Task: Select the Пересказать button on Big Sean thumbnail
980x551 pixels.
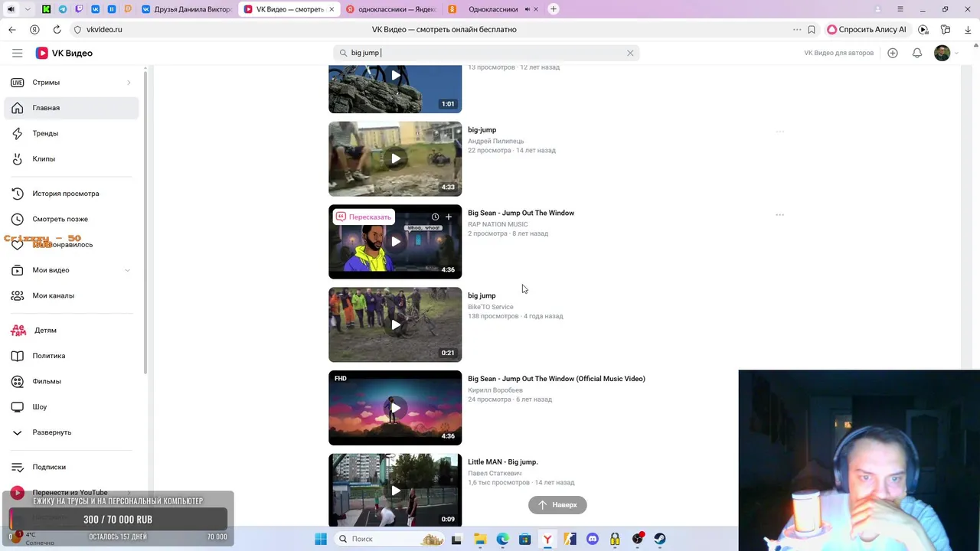Action: (364, 217)
